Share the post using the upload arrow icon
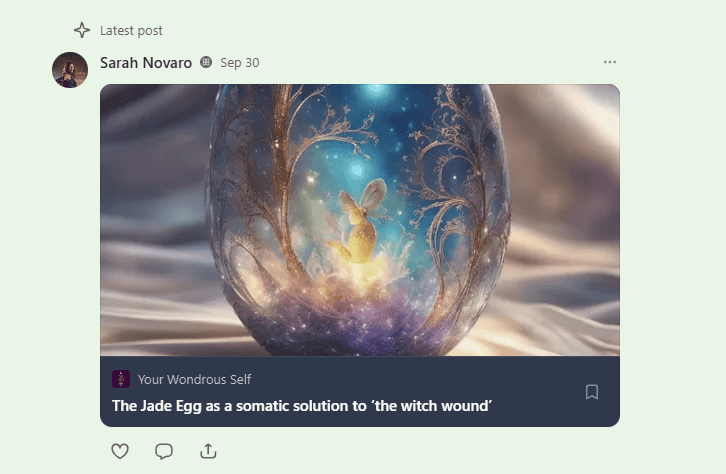This screenshot has width=726, height=474. tap(208, 451)
